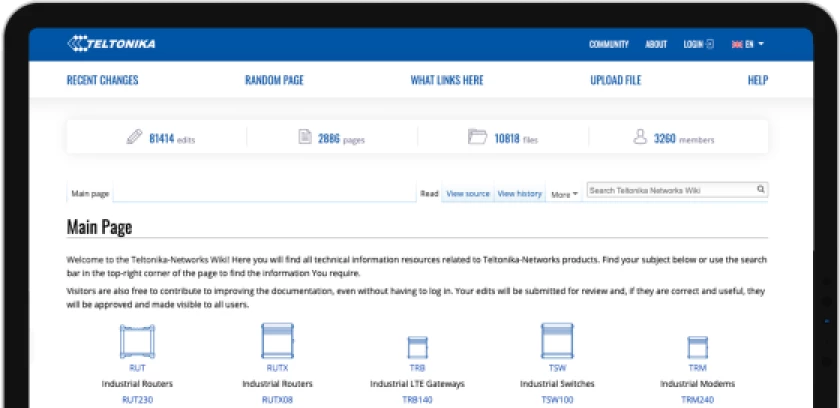Click the RUTX router device icon

click(x=278, y=341)
